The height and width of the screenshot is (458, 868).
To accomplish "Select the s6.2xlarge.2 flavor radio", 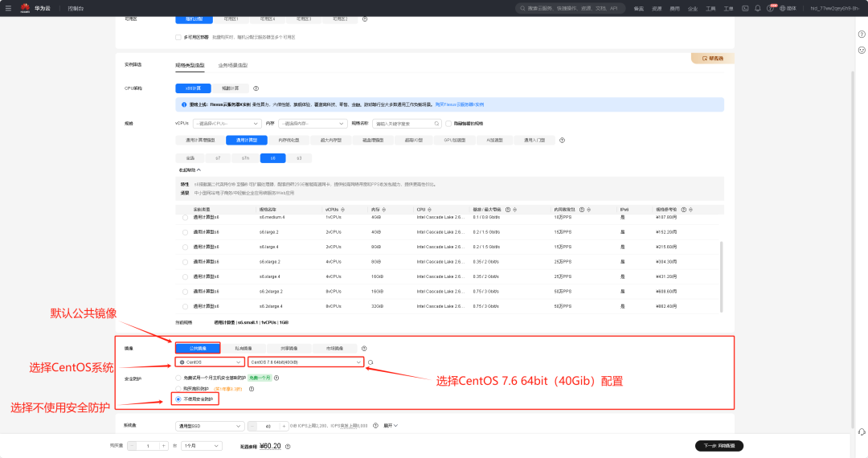I will (x=185, y=292).
